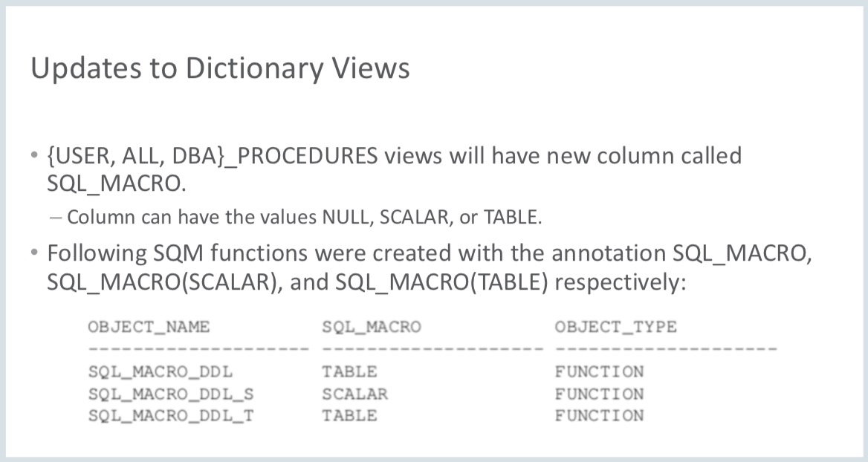Click the OBJECT_TYPE column header
The width and height of the screenshot is (868, 462).
point(615,327)
